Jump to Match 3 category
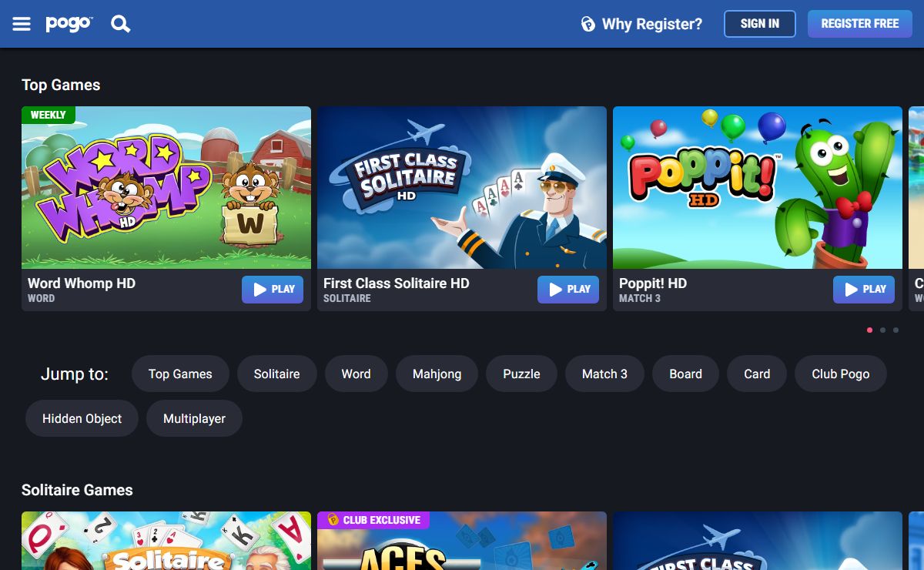 (x=604, y=374)
